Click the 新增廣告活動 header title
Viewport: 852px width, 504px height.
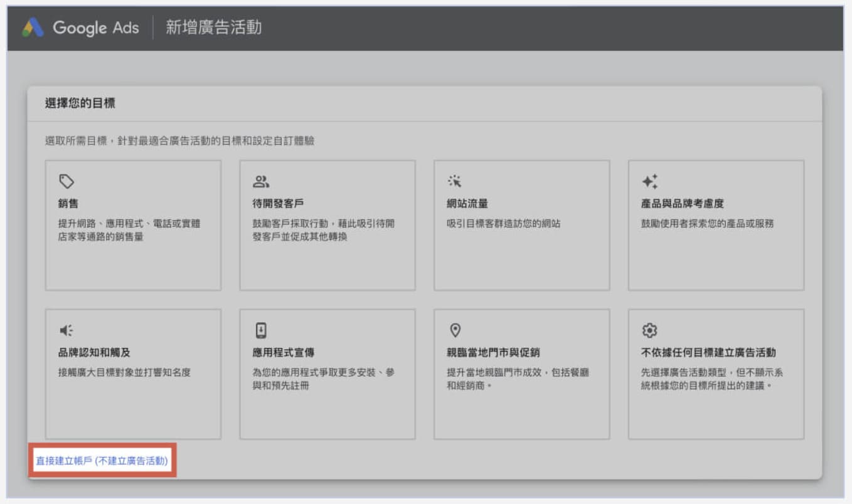pos(213,28)
